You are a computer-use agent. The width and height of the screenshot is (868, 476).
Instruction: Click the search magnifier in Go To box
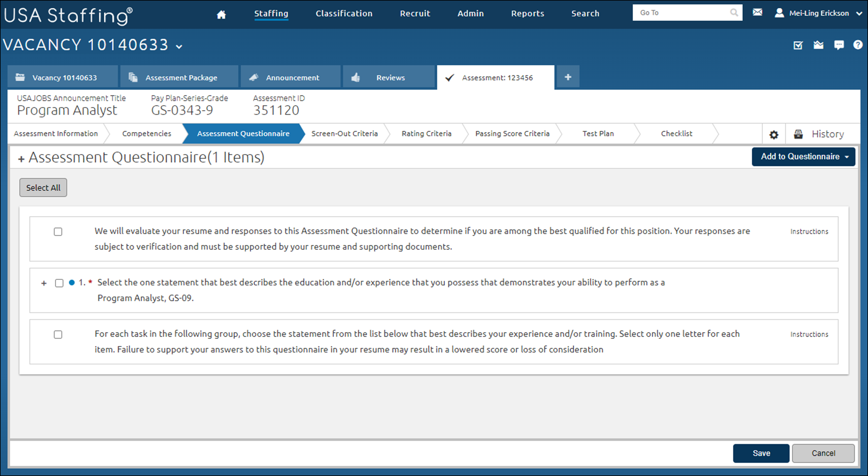point(734,12)
